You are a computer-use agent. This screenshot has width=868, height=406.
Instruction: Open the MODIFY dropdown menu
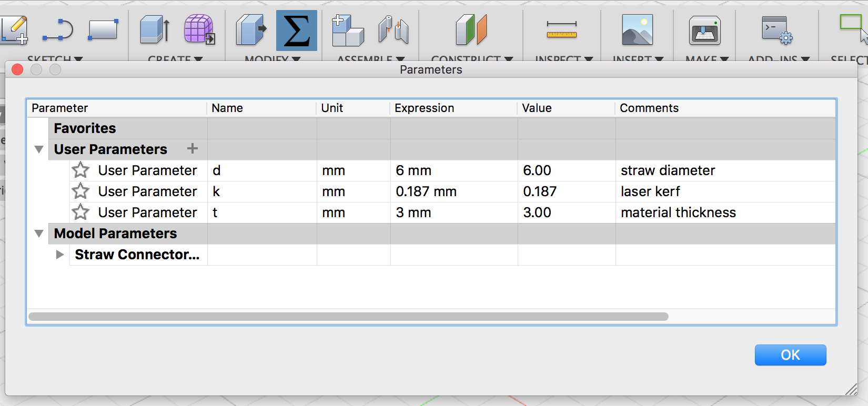point(272,59)
